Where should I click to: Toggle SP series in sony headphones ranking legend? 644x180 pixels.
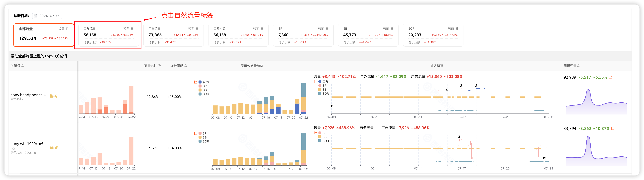(x=322, y=86)
